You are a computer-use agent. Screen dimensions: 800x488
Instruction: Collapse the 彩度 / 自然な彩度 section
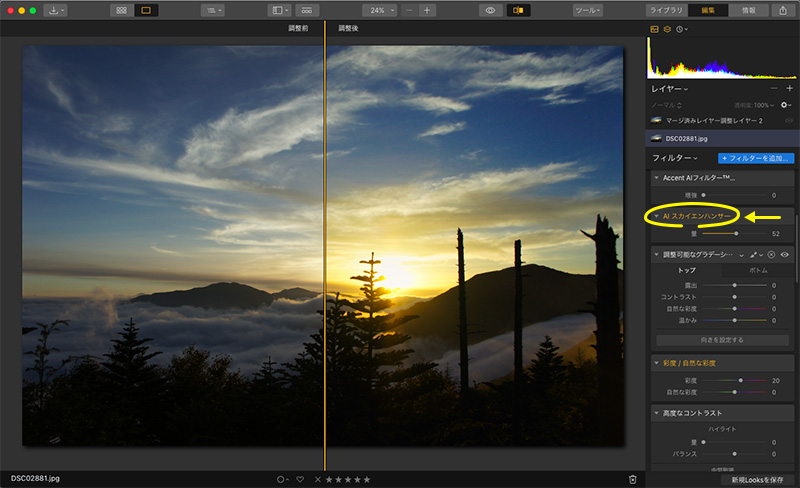tap(657, 363)
